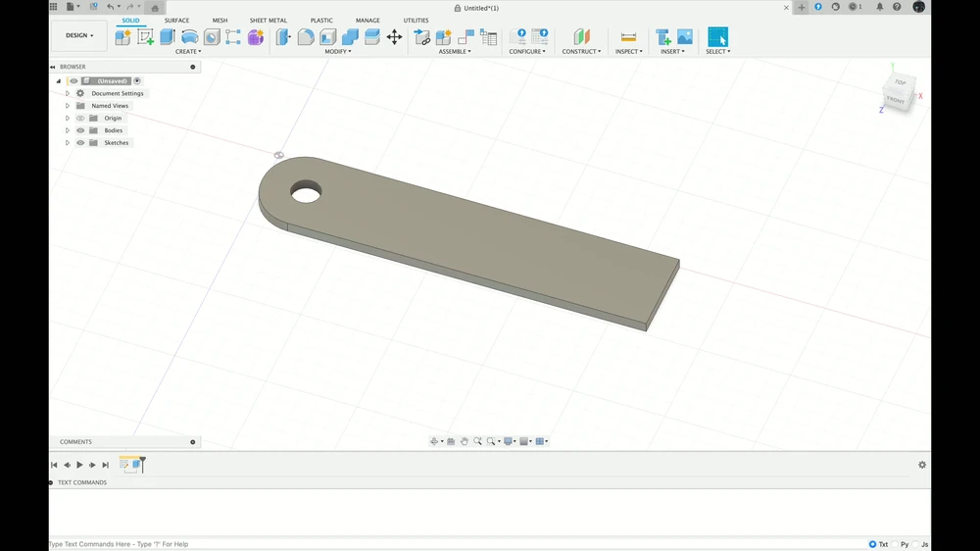Select the Offset Plane construct tool
The height and width of the screenshot is (551, 980).
pos(582,37)
